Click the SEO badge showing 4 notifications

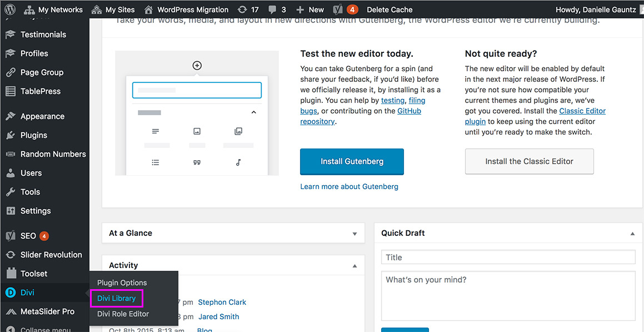pos(44,236)
